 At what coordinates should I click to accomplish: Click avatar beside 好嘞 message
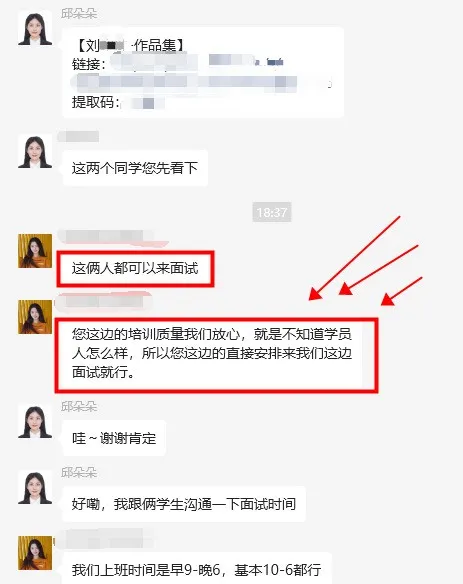point(35,488)
